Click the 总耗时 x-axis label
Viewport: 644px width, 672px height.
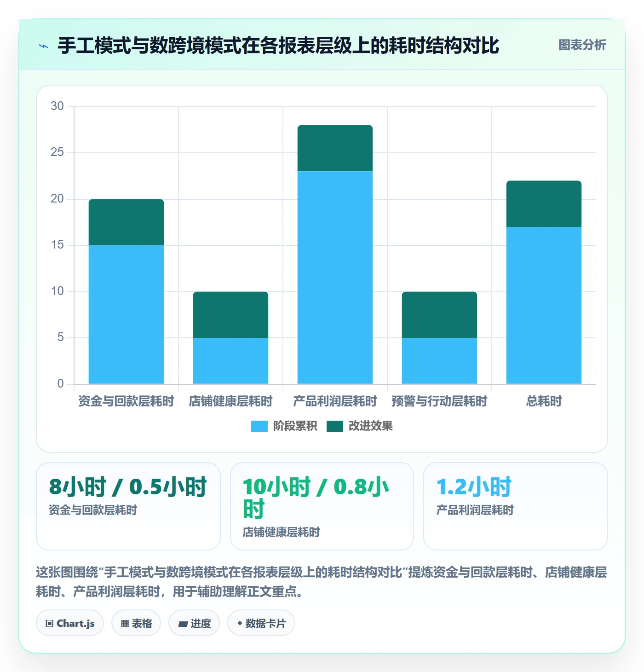coord(544,401)
